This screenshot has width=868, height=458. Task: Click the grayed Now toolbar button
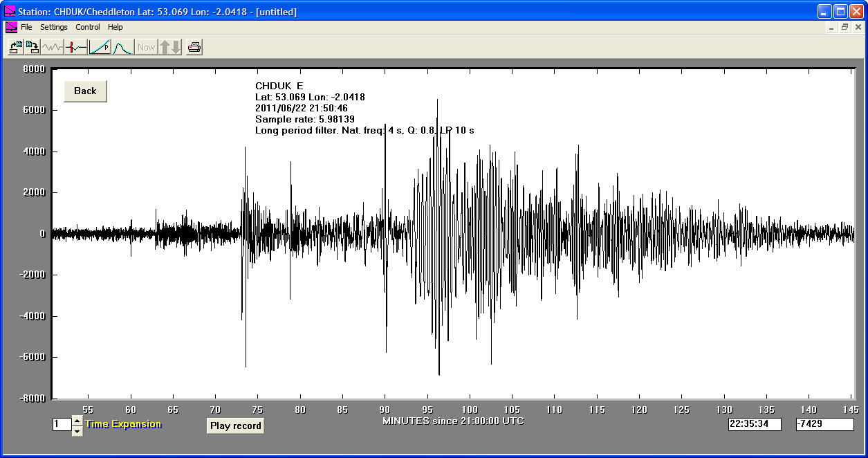[146, 47]
